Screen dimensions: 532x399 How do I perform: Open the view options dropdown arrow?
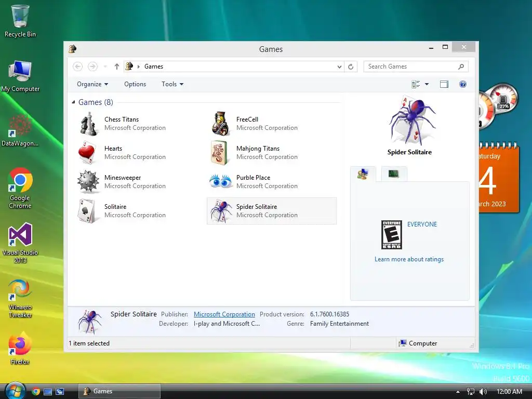point(427,84)
